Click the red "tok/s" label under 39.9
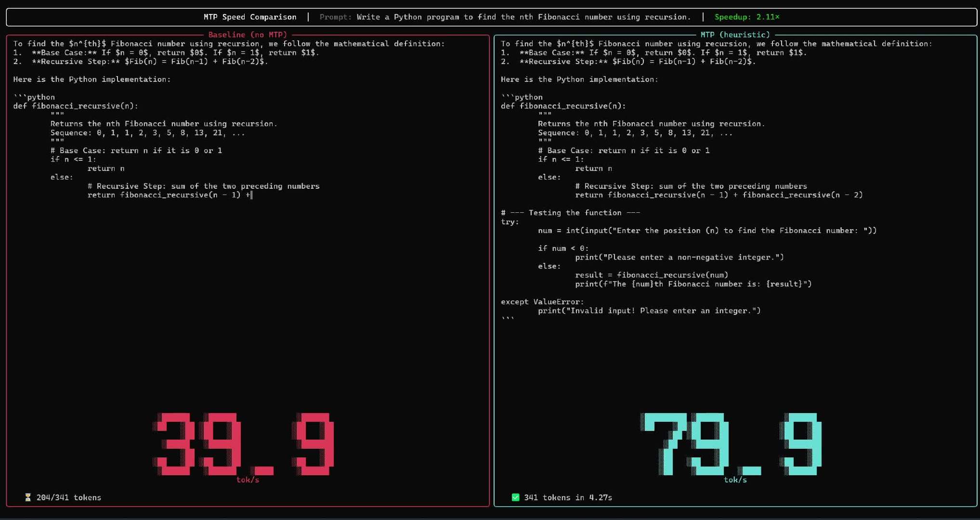This screenshot has height=520, width=980. 248,480
